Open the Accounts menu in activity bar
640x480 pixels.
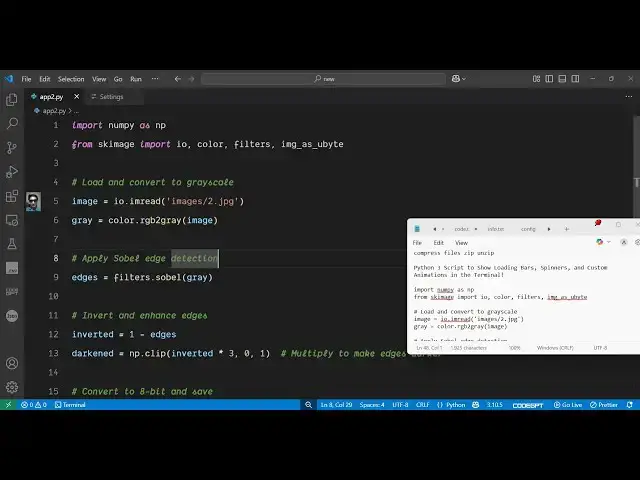pos(12,363)
